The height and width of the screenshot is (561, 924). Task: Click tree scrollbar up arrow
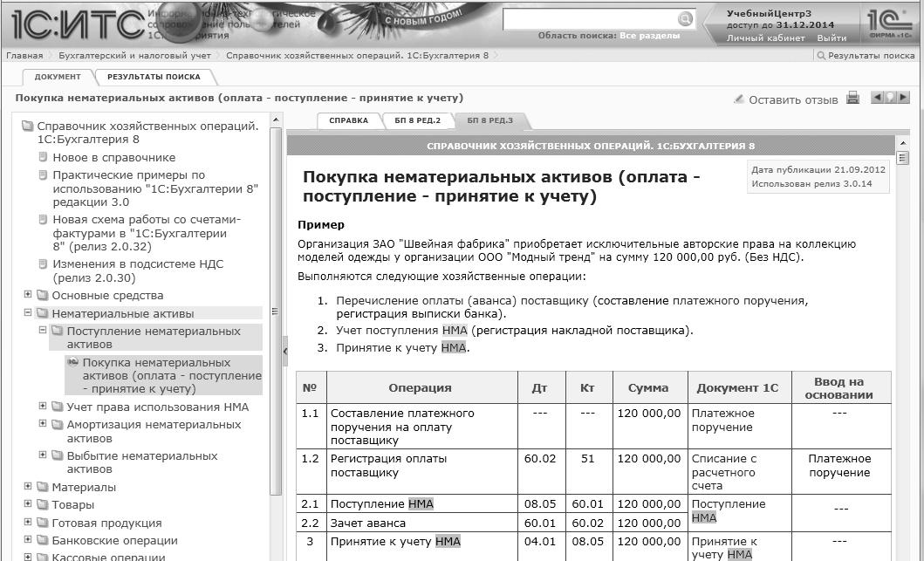click(x=275, y=120)
